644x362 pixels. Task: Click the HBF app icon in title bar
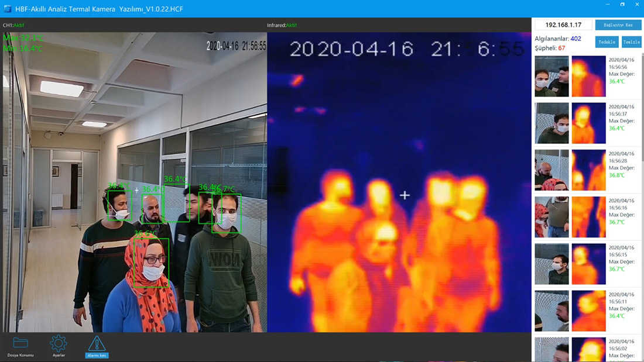[x=8, y=9]
